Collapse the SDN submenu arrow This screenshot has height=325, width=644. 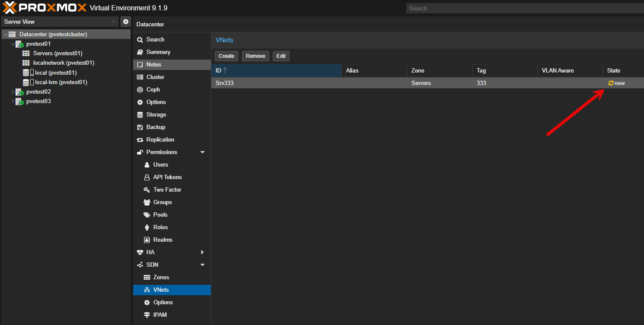click(x=202, y=265)
